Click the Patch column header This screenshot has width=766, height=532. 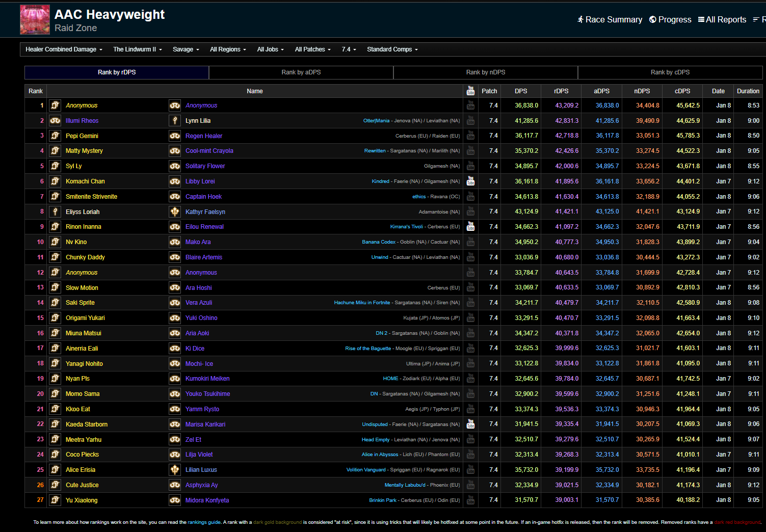point(489,91)
